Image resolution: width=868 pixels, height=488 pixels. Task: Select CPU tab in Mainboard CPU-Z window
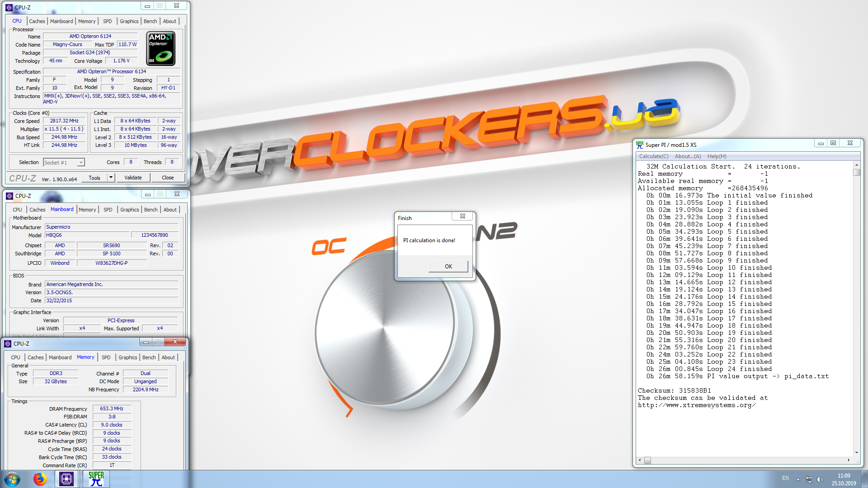pyautogui.click(x=17, y=210)
